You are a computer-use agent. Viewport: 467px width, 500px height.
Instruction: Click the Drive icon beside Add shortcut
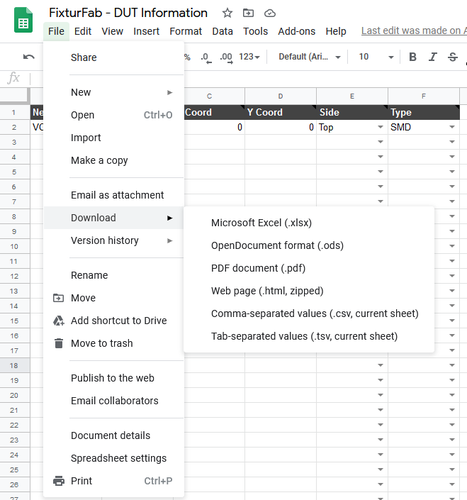tap(59, 320)
